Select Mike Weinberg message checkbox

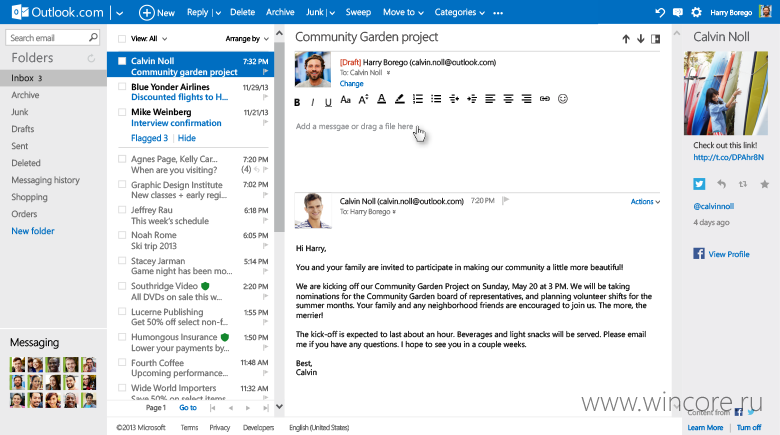122,112
